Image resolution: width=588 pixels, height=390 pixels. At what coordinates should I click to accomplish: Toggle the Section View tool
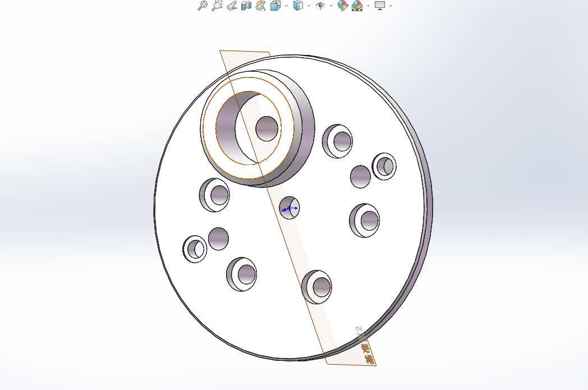coord(246,6)
